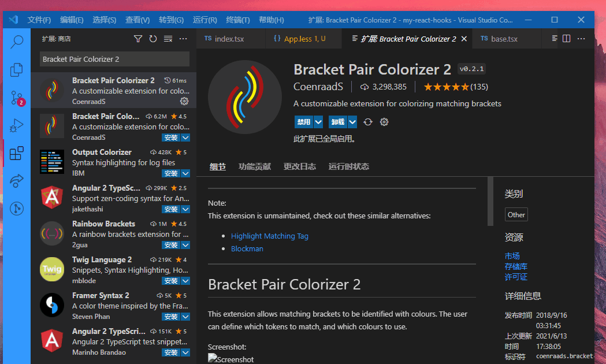
Task: Expand the disable button dropdown arrow
Action: pos(318,122)
